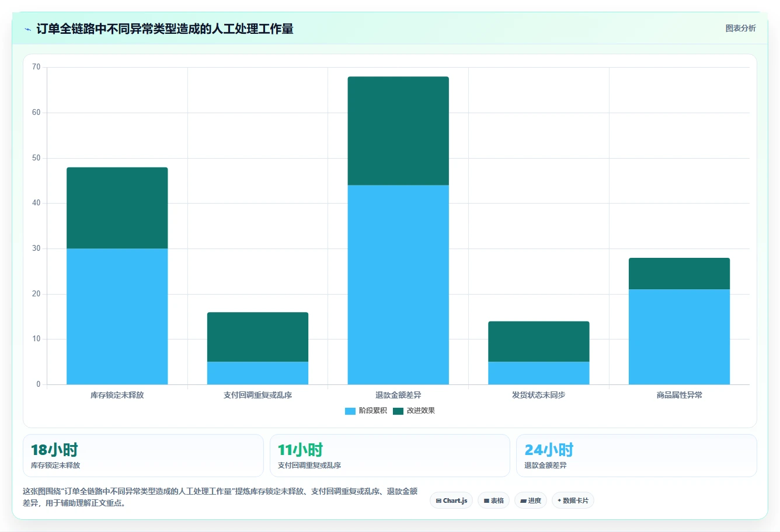Click the blue bar segment for 商品属性异常
The image size is (780, 532).
pos(679,337)
